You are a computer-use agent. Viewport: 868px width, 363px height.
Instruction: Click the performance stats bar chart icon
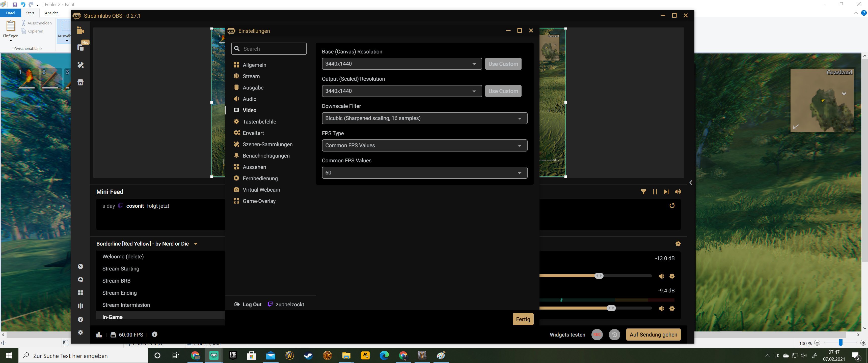(99, 335)
